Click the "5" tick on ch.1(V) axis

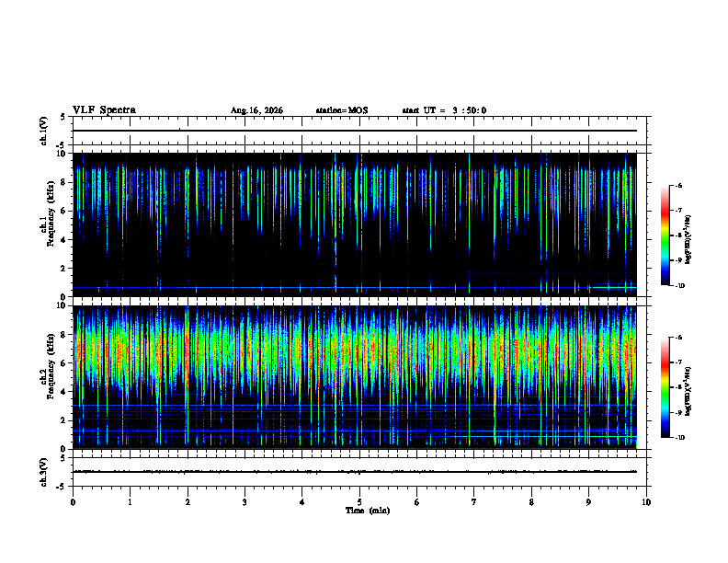click(x=63, y=117)
